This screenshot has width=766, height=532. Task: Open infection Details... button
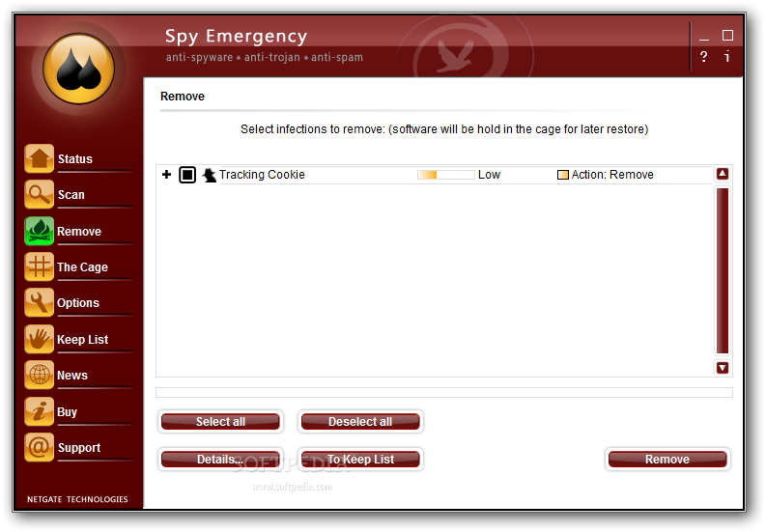pos(220,460)
